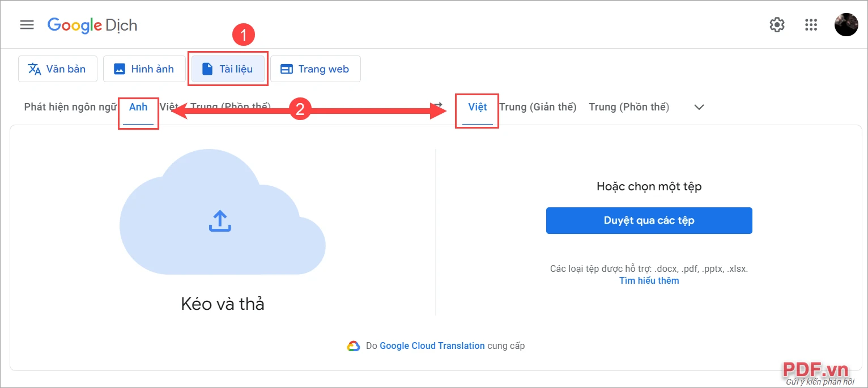This screenshot has height=388, width=868.
Task: Set target language to Trung (Phồn thể)
Action: click(629, 107)
